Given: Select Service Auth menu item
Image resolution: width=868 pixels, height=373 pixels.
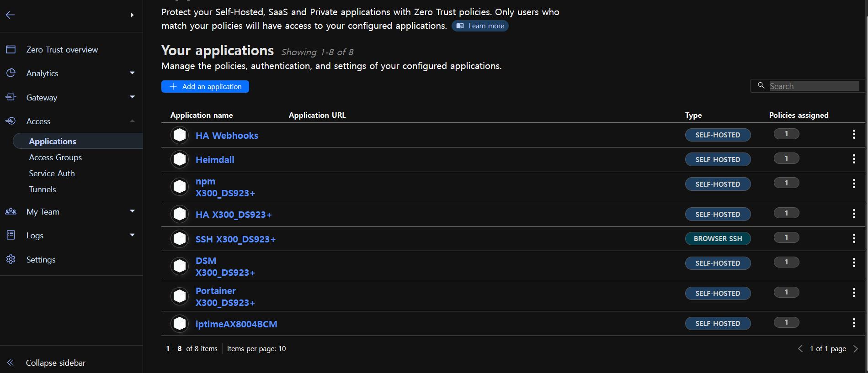Looking at the screenshot, I should coord(52,173).
